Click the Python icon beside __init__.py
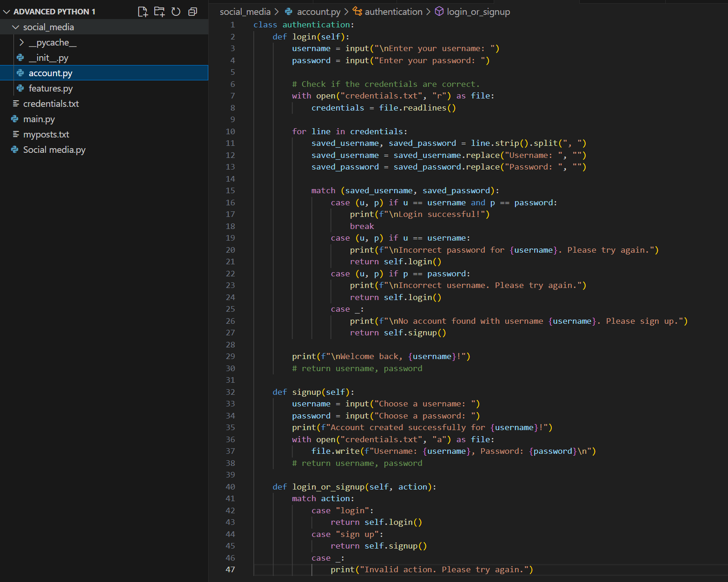This screenshot has width=728, height=582. tap(20, 58)
